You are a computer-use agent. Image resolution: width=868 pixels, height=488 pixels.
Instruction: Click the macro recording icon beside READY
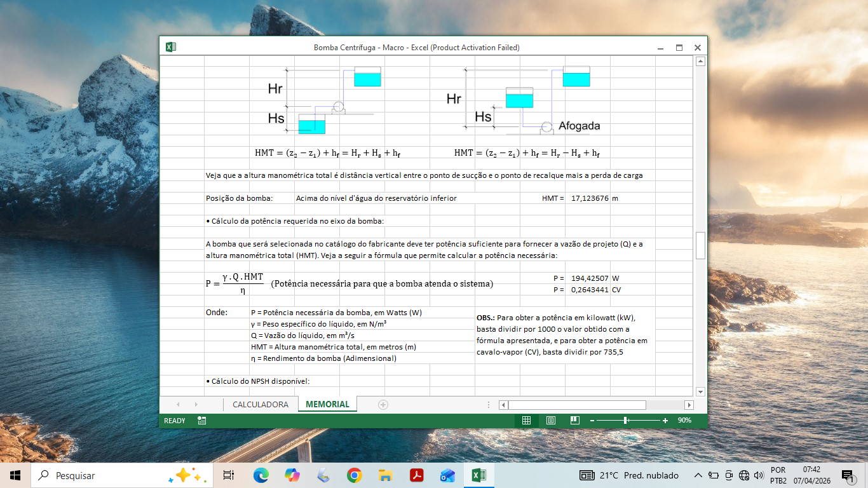pos(201,421)
